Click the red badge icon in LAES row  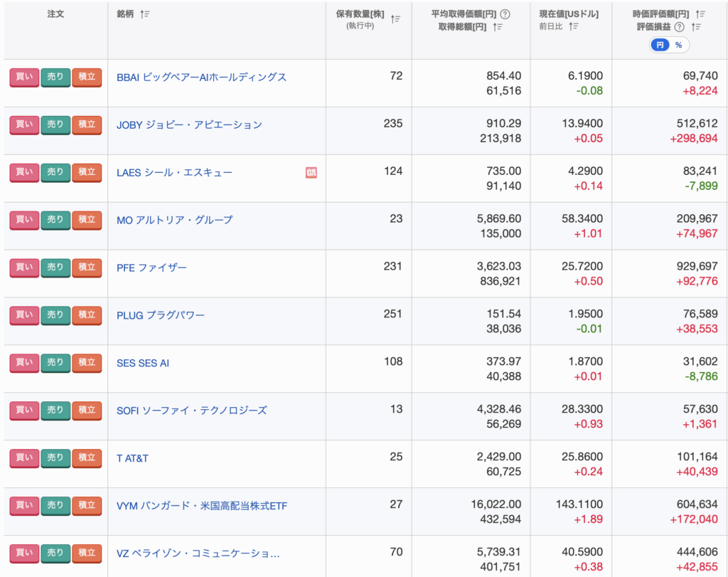311,172
